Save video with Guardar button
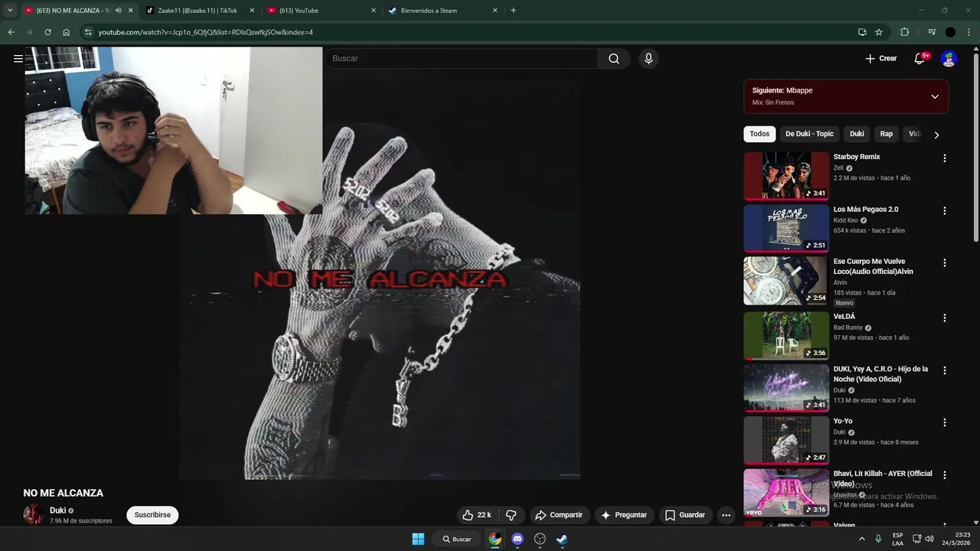The height and width of the screenshot is (551, 980). pos(685,515)
